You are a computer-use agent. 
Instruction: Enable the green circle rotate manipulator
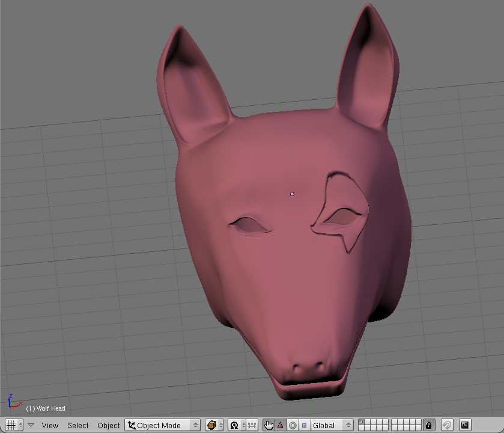pyautogui.click(x=293, y=425)
